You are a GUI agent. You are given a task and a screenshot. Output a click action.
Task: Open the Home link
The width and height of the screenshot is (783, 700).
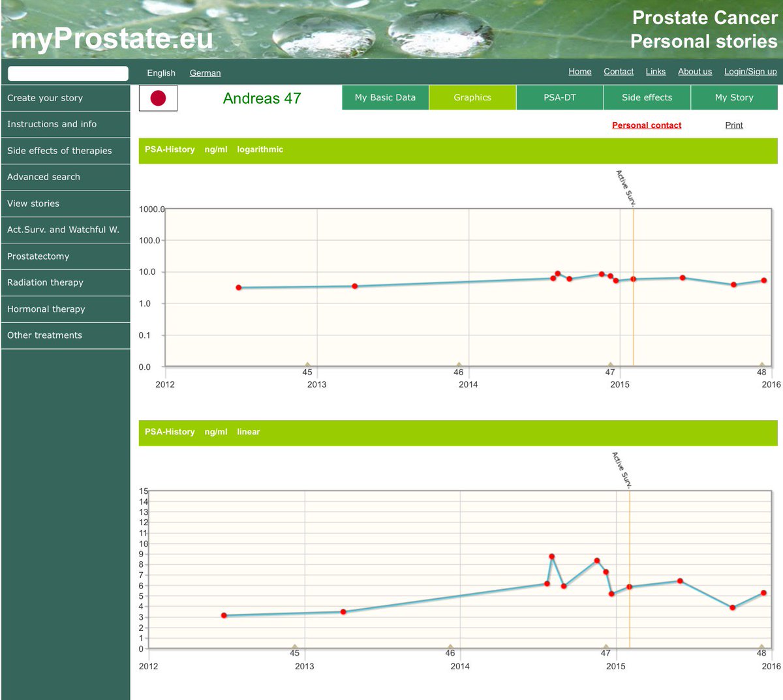580,72
